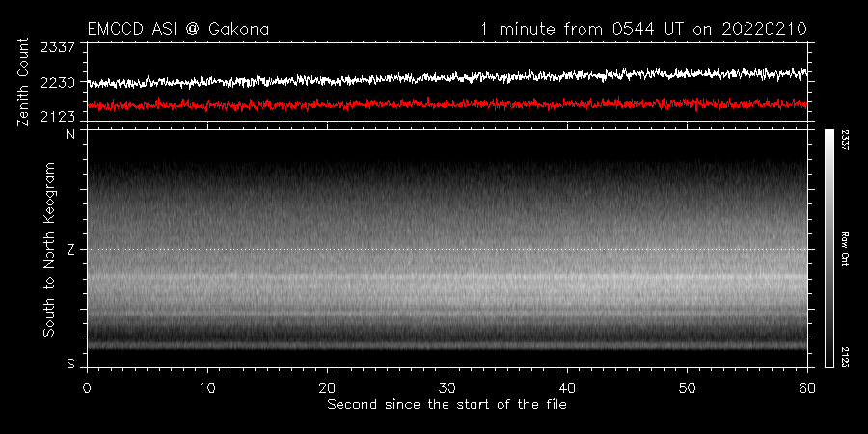Click the "1 minute from 0544 UT on 20220210" header
Screen dimensions: 868x434
coord(644,29)
